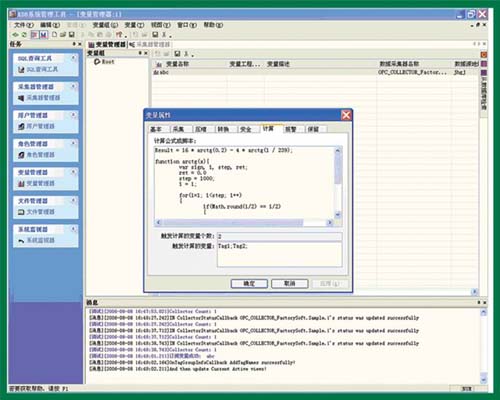500x400 pixels.
Task: Click main toolbar floppy icon next to delete X
Action: coord(155,34)
